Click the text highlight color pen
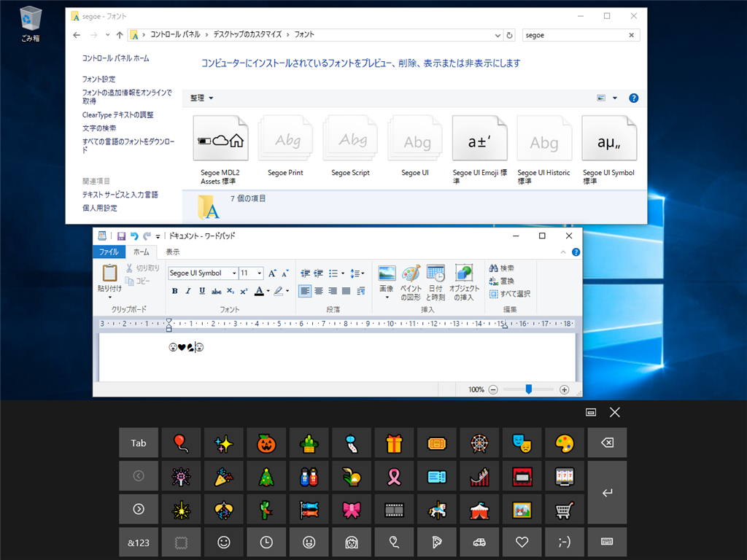 click(279, 291)
